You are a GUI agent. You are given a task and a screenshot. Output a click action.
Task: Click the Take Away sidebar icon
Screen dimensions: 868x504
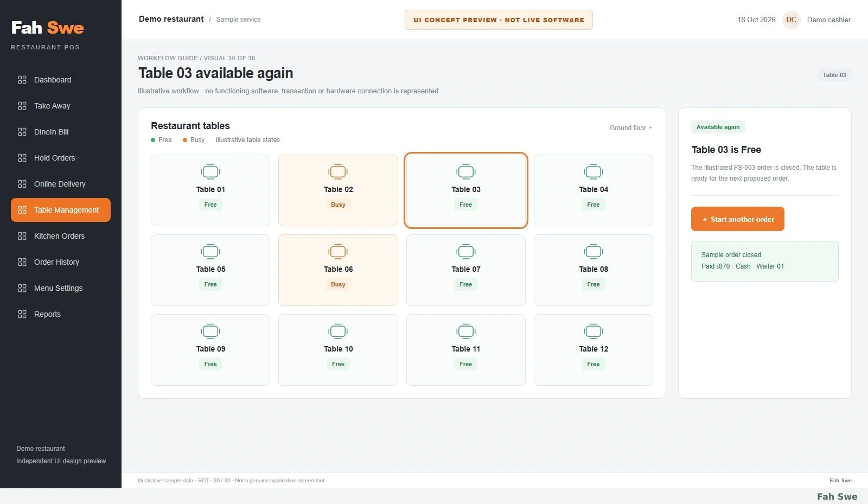point(22,106)
